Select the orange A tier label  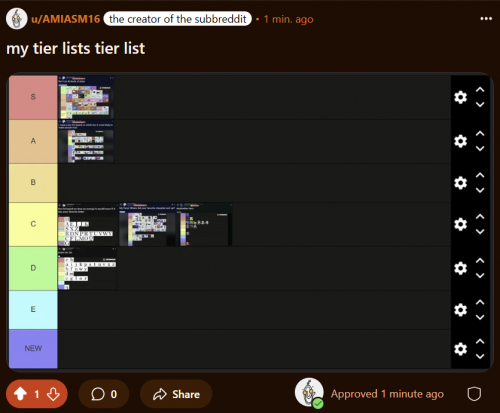click(x=33, y=141)
